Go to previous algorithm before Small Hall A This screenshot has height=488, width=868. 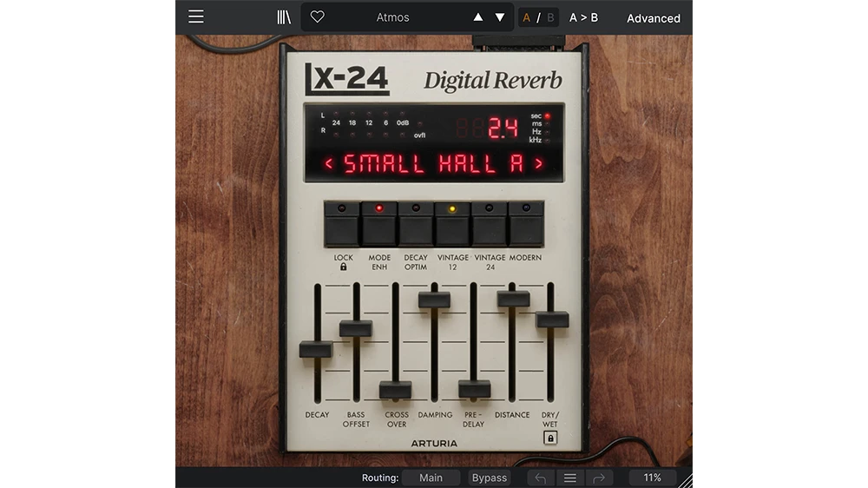pos(329,163)
